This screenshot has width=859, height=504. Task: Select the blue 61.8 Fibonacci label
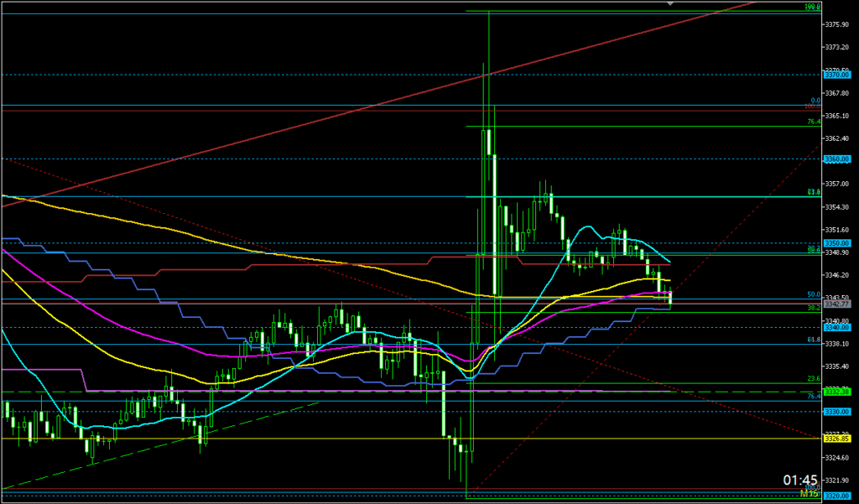814,340
